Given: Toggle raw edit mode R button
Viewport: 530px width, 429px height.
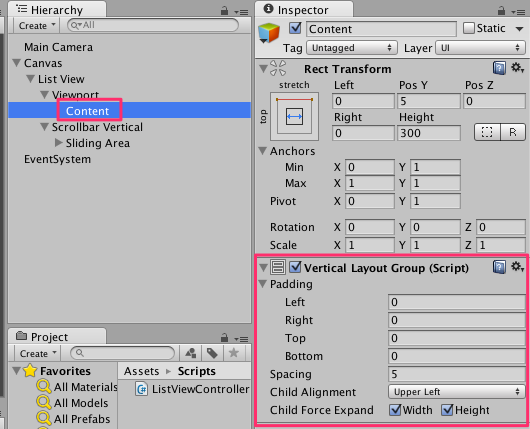Looking at the screenshot, I should click(513, 132).
